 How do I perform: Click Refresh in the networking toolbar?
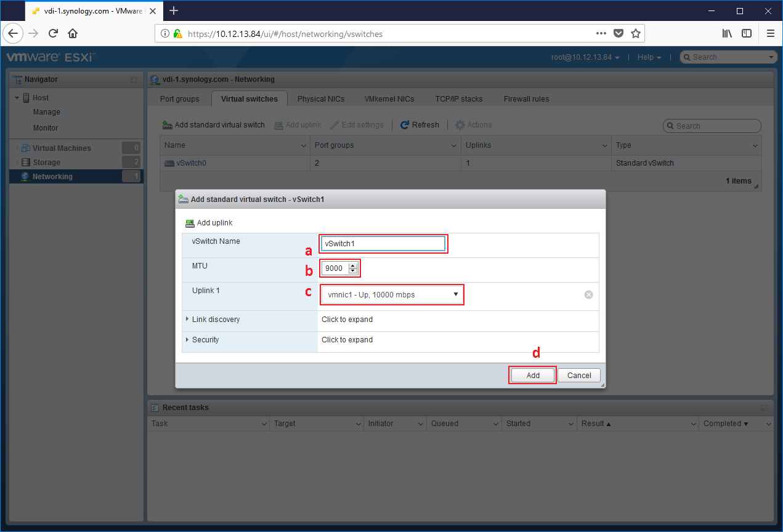pyautogui.click(x=420, y=125)
